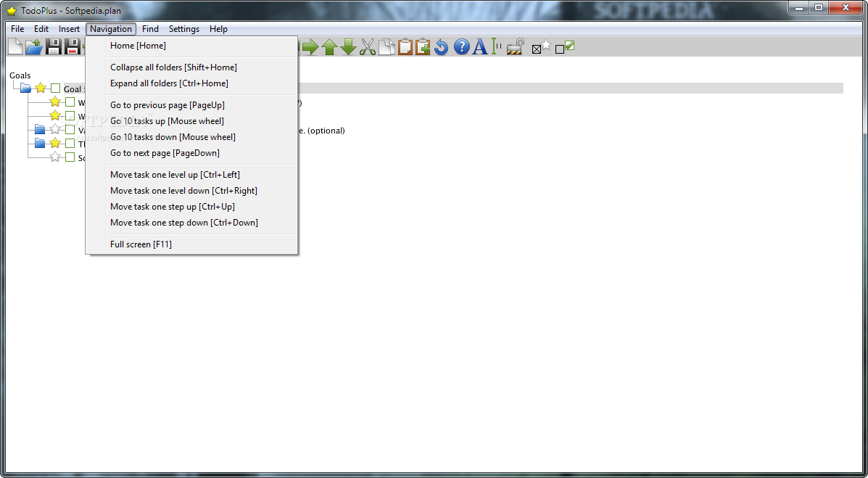Click the 'Goals' root label
The image size is (868, 478).
coord(20,75)
